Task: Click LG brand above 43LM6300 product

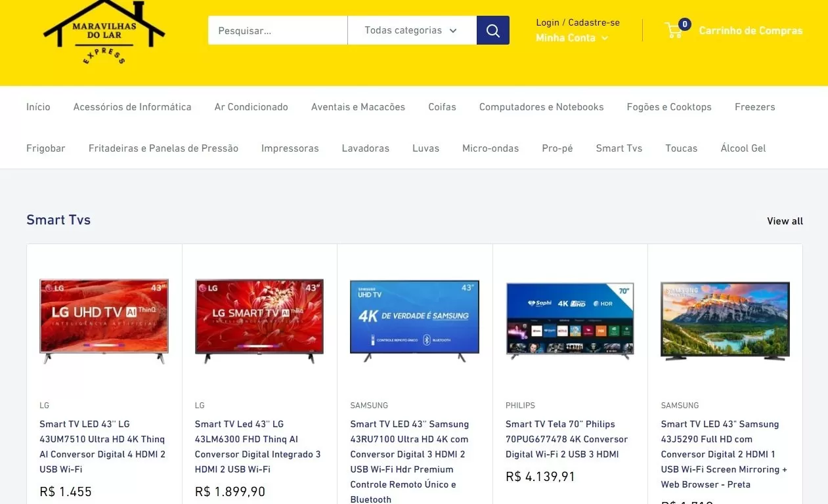Action: coord(200,406)
